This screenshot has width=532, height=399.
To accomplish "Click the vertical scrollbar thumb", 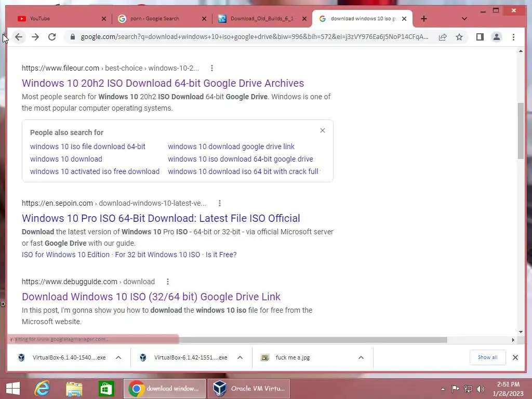I will click(x=521, y=130).
